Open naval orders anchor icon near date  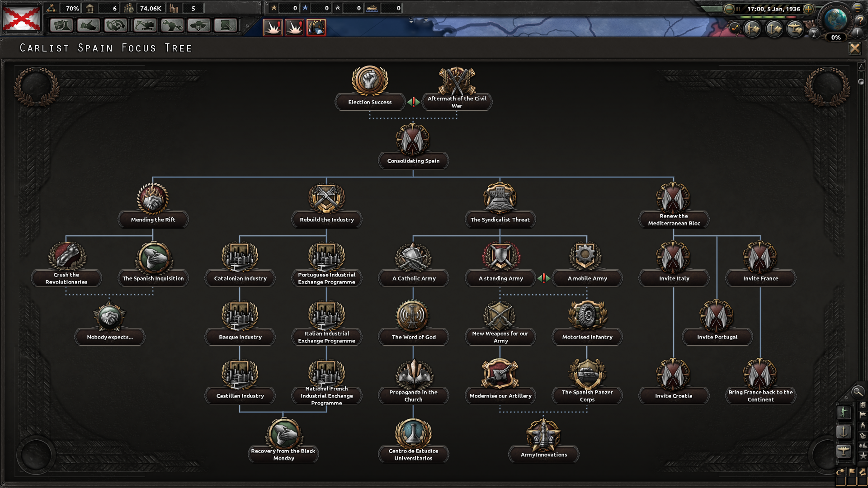point(774,29)
